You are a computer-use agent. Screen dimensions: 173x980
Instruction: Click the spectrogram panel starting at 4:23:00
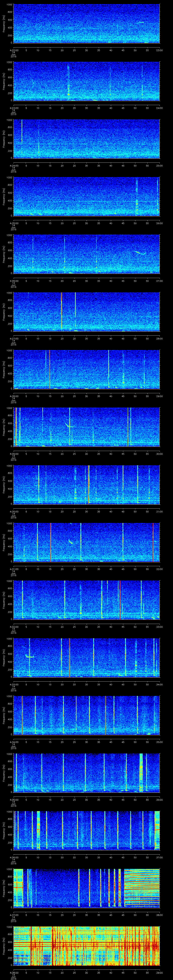pos(87,81)
